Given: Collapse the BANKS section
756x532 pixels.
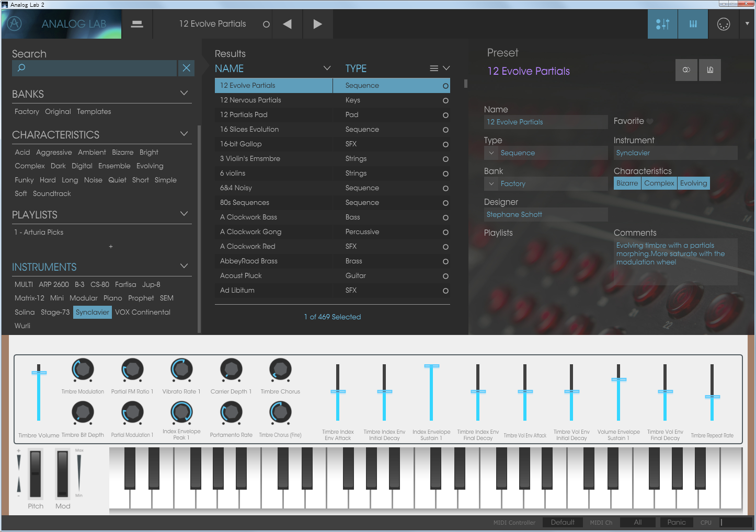Looking at the screenshot, I should coord(184,93).
